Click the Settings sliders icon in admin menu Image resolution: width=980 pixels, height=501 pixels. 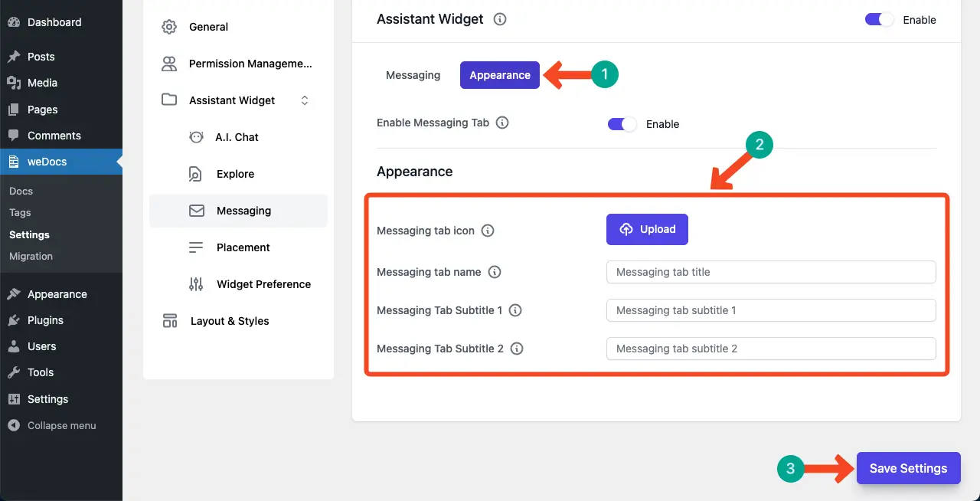click(x=14, y=399)
